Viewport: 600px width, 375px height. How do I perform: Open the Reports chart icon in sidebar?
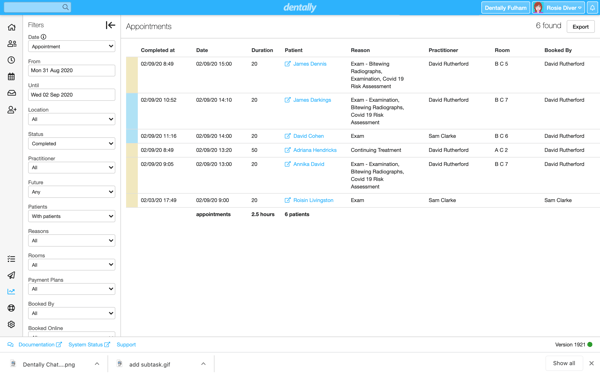coord(11,292)
